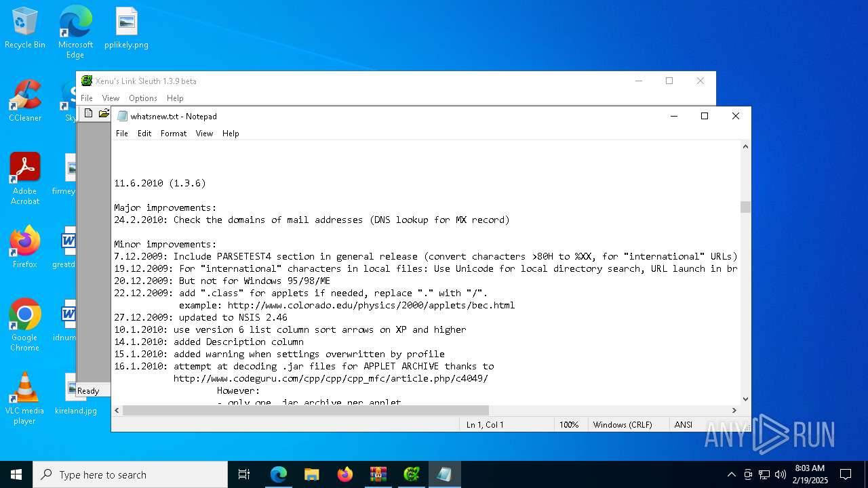Maximize the Xenu's Link Sleuth window

tap(669, 81)
